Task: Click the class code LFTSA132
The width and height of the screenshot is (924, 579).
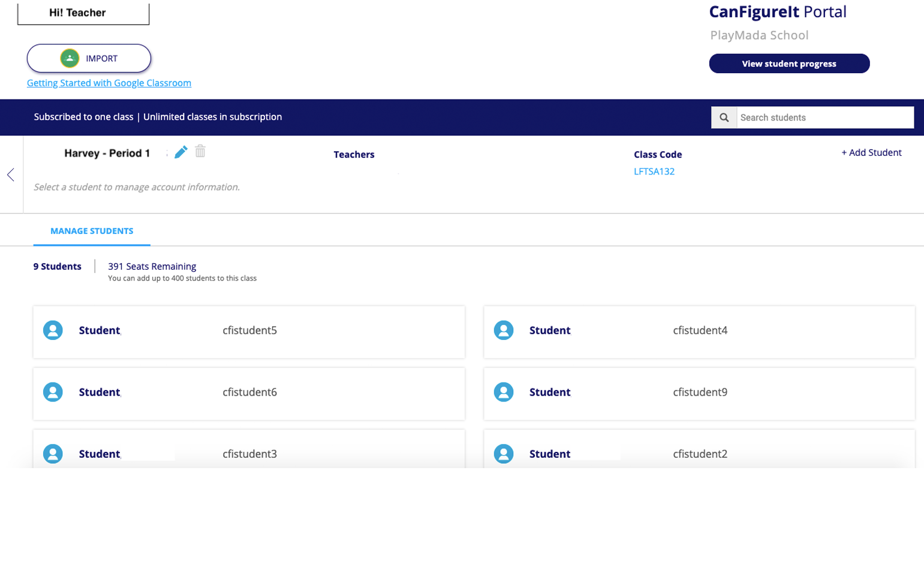Action: tap(654, 171)
